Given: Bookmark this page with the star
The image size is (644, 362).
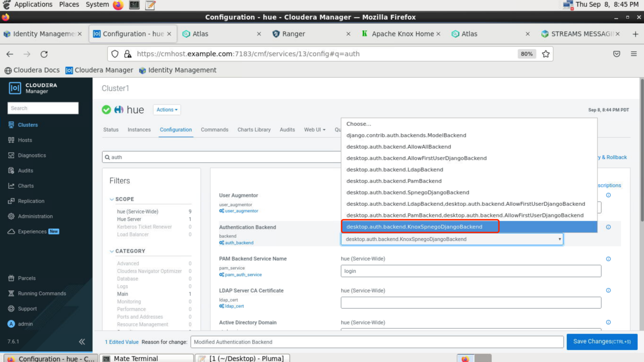Looking at the screenshot, I should tap(546, 54).
